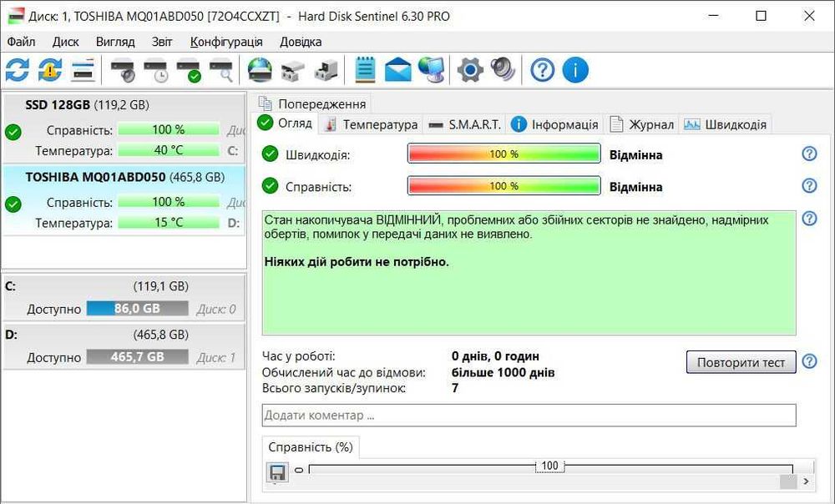835x504 pixels.
Task: Maximize the Hard Disk Sentinel window
Action: click(761, 16)
